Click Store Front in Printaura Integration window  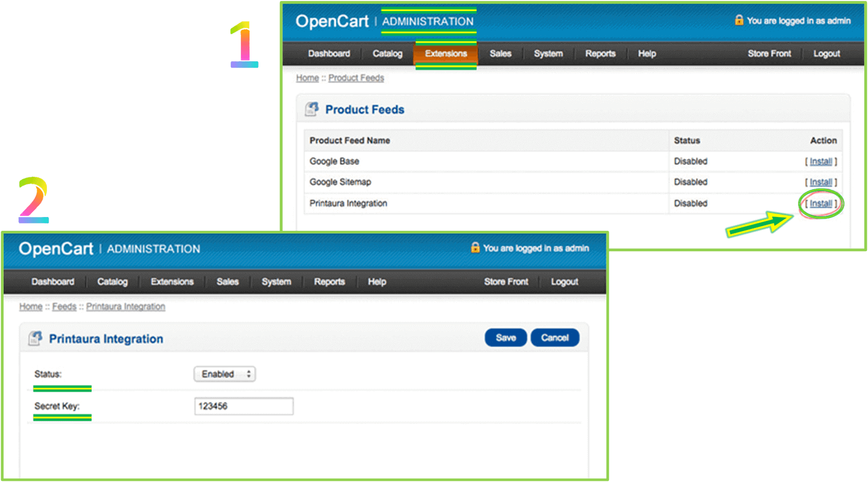coord(506,282)
